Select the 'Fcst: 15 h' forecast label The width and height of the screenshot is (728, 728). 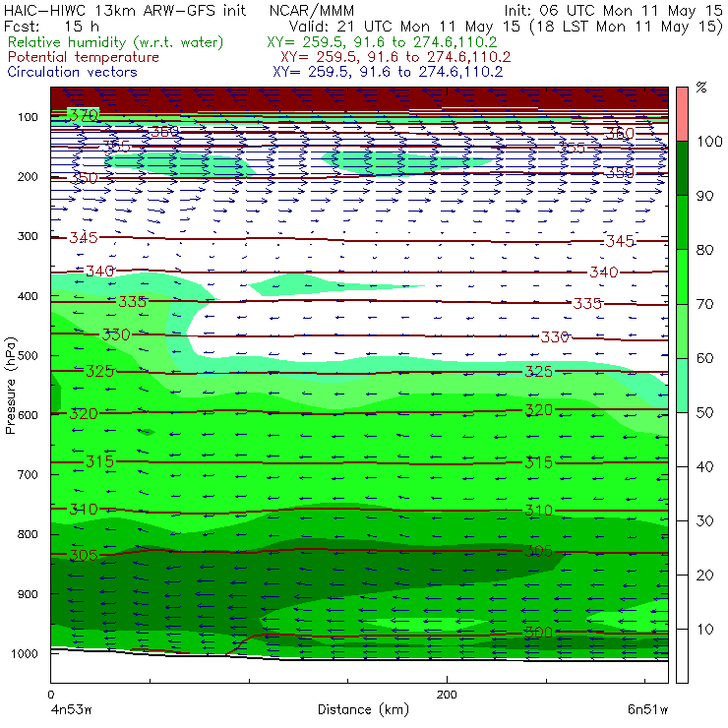pos(51,26)
